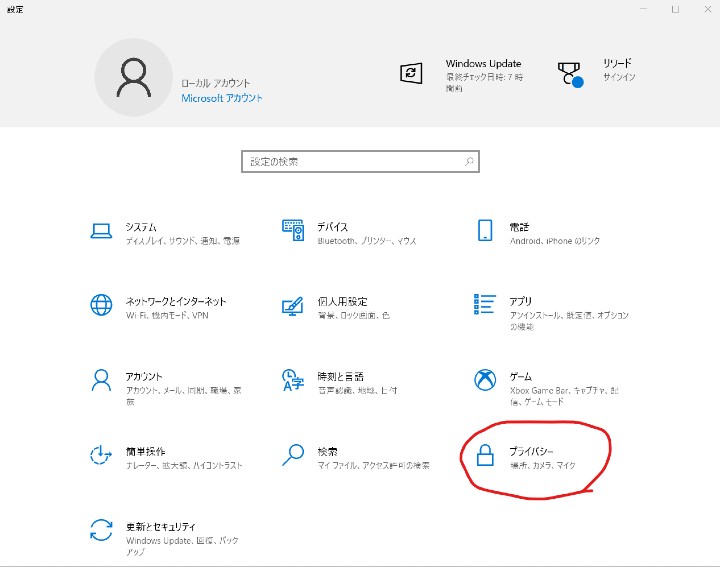Open the 更新とセキュリティ refresh arrows icon
Image resolution: width=720 pixels, height=567 pixels.
(x=101, y=530)
